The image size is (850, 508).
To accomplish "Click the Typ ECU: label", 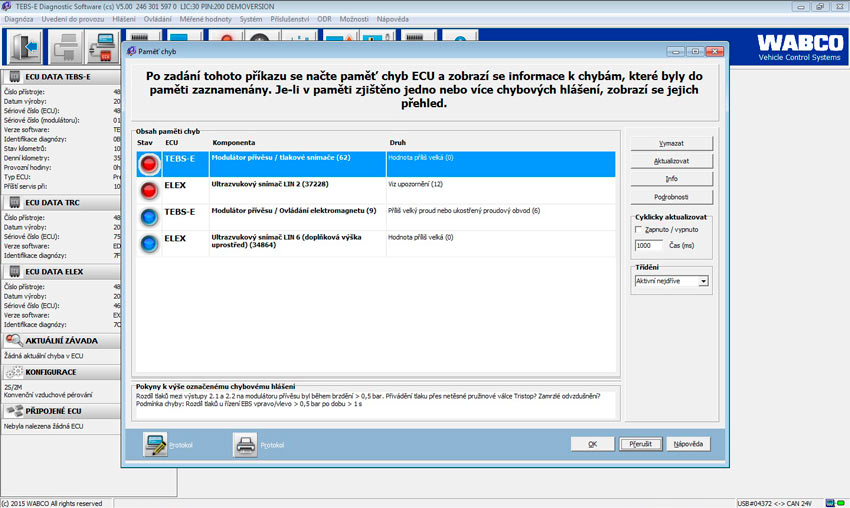I will (x=17, y=177).
